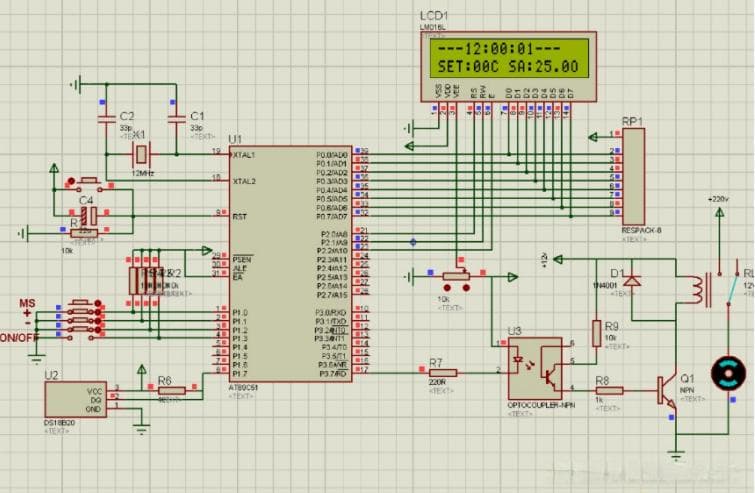Select resistor R7 (220R)
This screenshot has height=493, width=755.
(443, 373)
